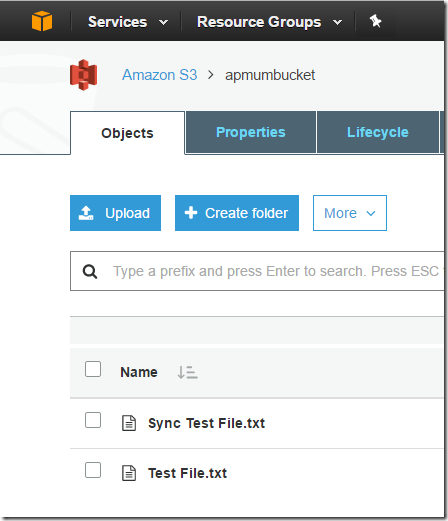The image size is (448, 521).
Task: Open the More actions dropdown
Action: click(x=350, y=213)
